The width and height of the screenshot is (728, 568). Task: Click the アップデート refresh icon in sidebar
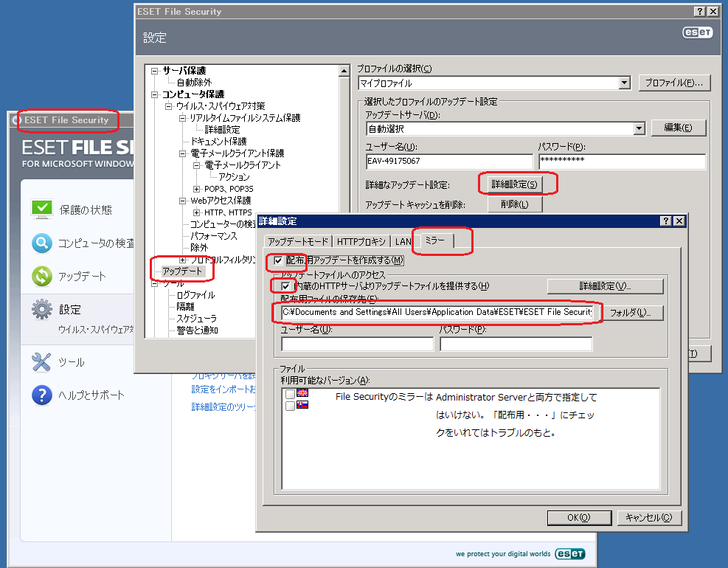tap(42, 276)
